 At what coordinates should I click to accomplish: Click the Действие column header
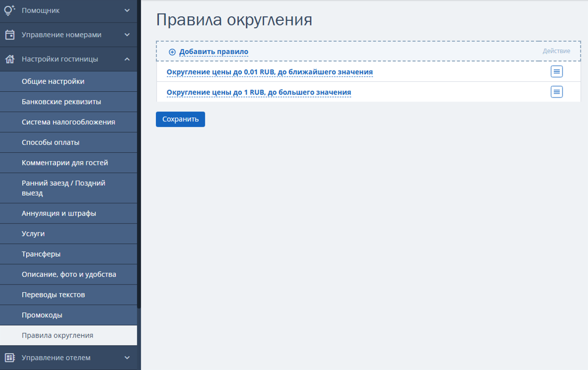(x=556, y=51)
